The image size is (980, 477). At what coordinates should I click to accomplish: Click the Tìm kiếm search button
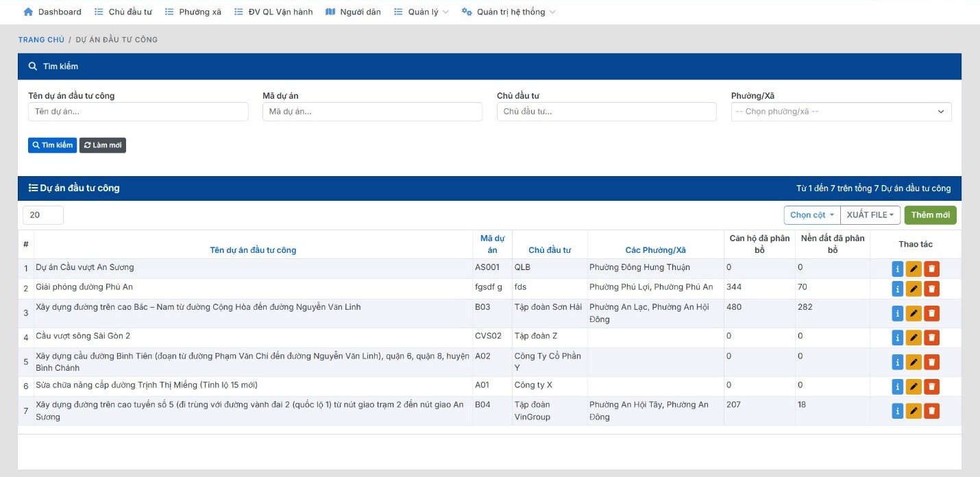pyautogui.click(x=52, y=145)
